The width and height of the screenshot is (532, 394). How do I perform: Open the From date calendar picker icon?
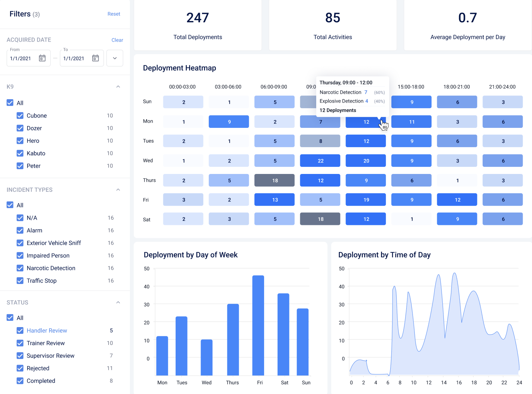[42, 58]
